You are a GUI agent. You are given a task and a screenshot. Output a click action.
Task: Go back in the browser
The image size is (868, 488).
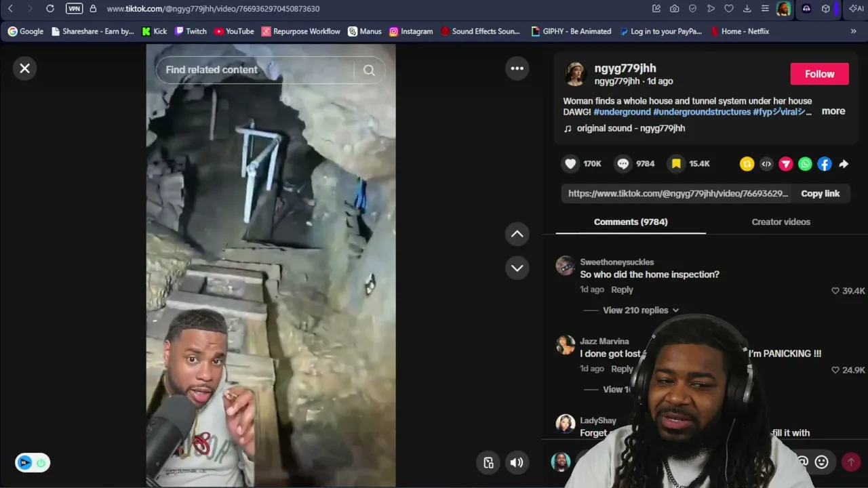point(10,9)
